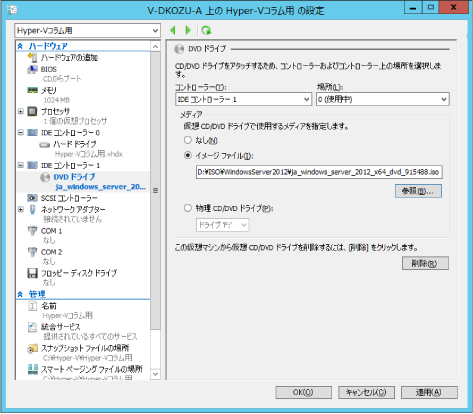Open the 場所 location dropdown

click(383, 99)
